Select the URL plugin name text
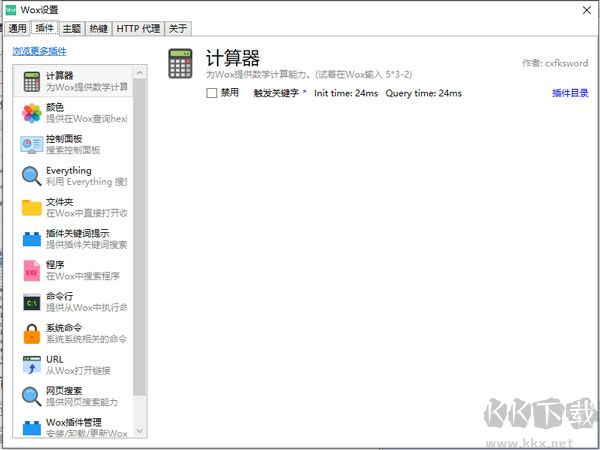Screen dimensions: 600x450 point(55,359)
